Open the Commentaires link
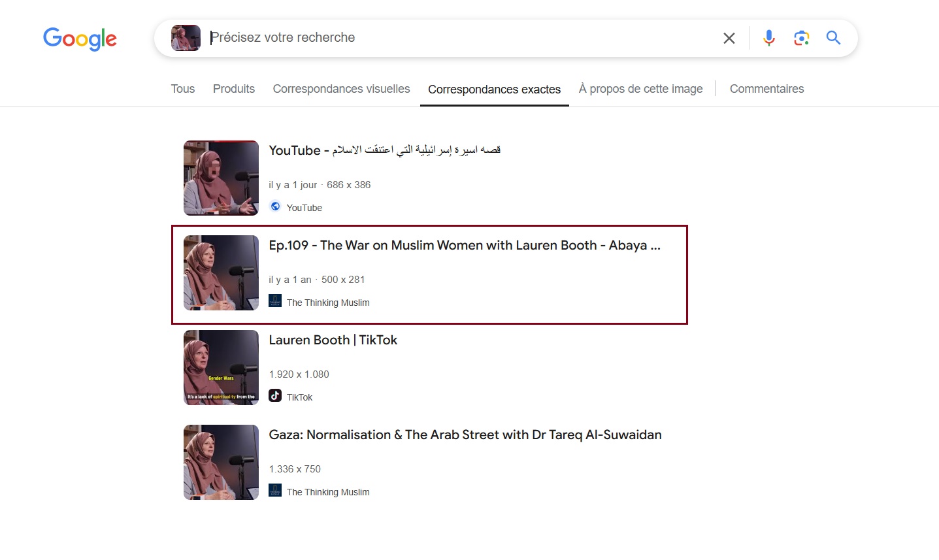The height and width of the screenshot is (560, 939). pos(767,89)
